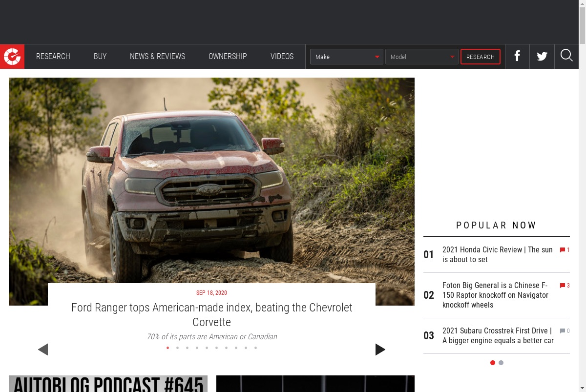This screenshot has height=392, width=586.
Task: Show first page of Popular Now
Action: pyautogui.click(x=493, y=363)
